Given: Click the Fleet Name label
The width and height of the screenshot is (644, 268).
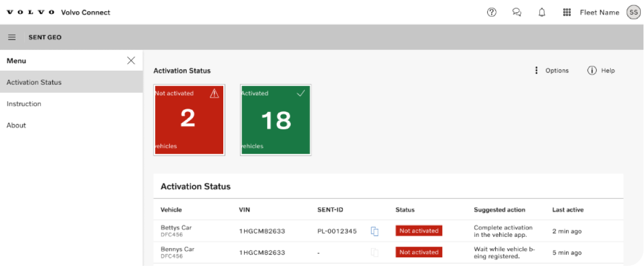Looking at the screenshot, I should point(599,12).
